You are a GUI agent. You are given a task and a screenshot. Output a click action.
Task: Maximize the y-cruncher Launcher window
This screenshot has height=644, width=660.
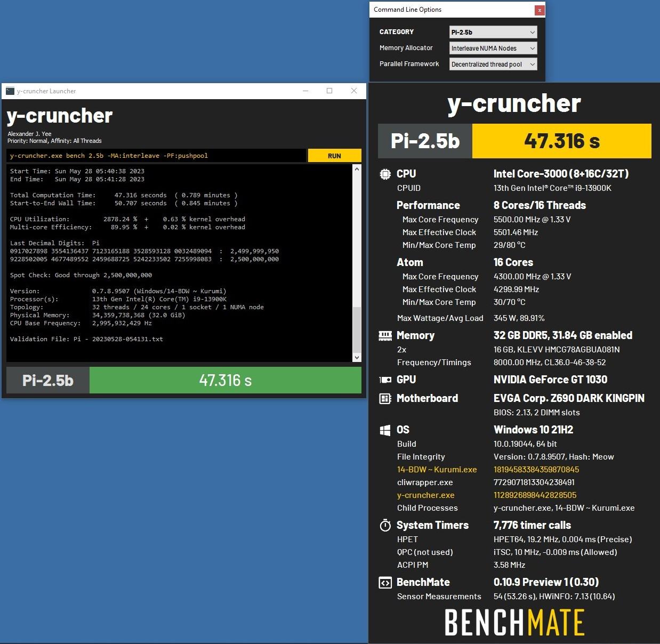pyautogui.click(x=329, y=91)
